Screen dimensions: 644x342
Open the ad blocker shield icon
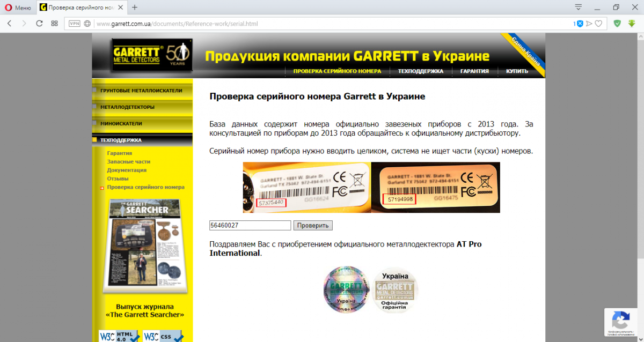point(580,24)
